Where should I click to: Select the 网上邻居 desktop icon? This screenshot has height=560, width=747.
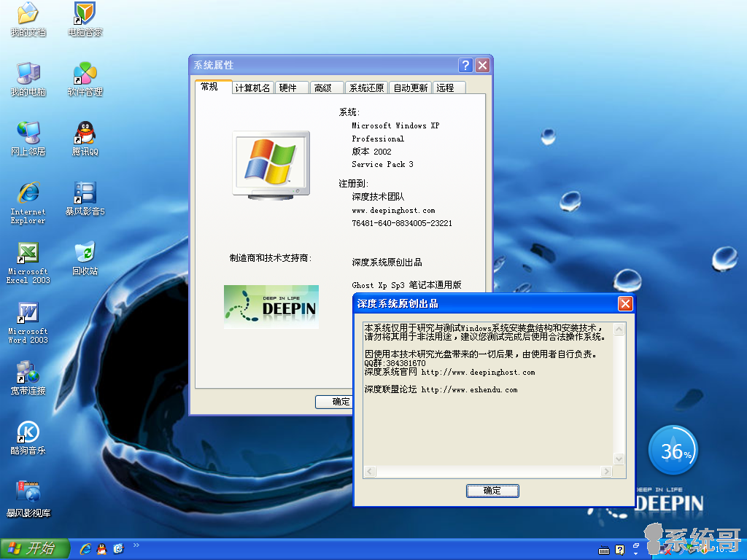coord(28,139)
